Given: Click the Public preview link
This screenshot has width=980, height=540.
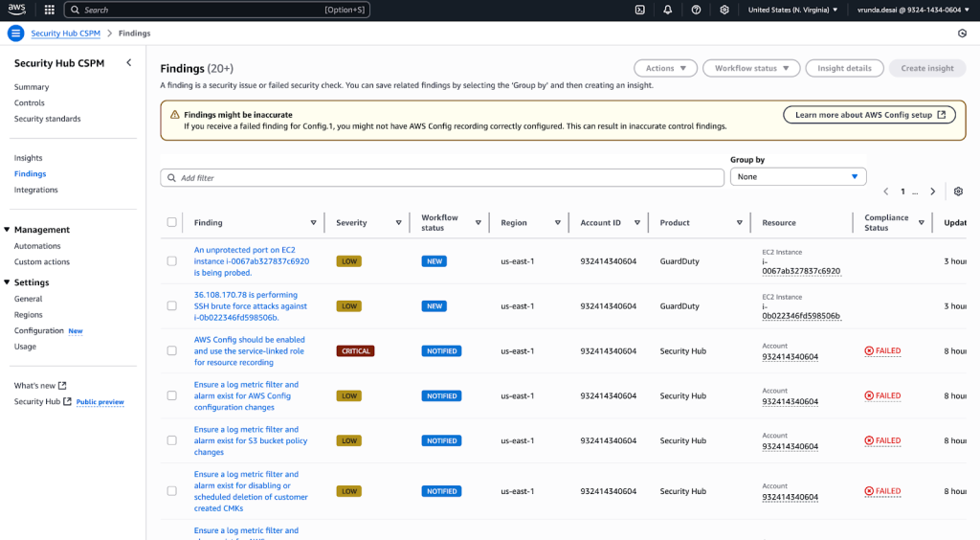Looking at the screenshot, I should coord(100,402).
